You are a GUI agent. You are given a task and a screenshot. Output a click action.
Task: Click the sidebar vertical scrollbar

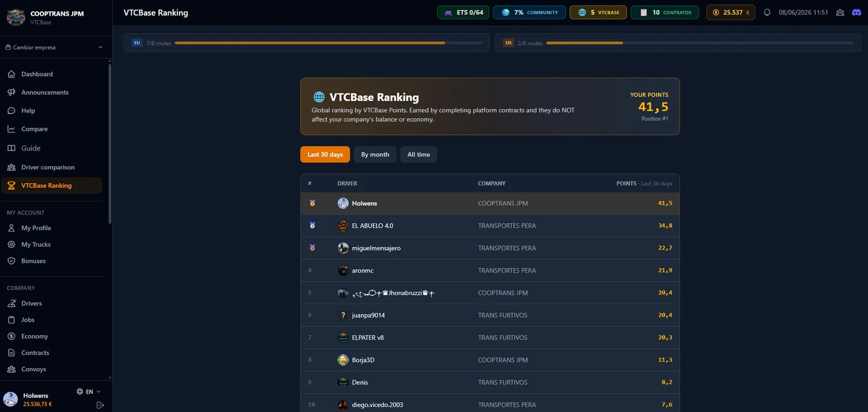point(110,144)
